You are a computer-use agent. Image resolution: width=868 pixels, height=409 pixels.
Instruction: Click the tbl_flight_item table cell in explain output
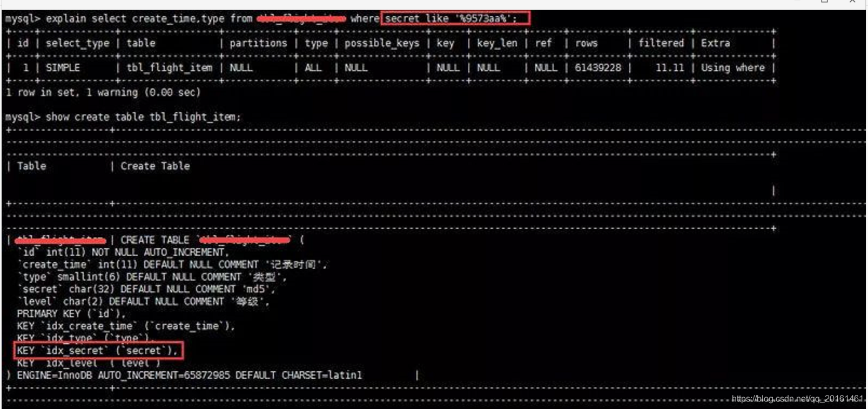(170, 68)
